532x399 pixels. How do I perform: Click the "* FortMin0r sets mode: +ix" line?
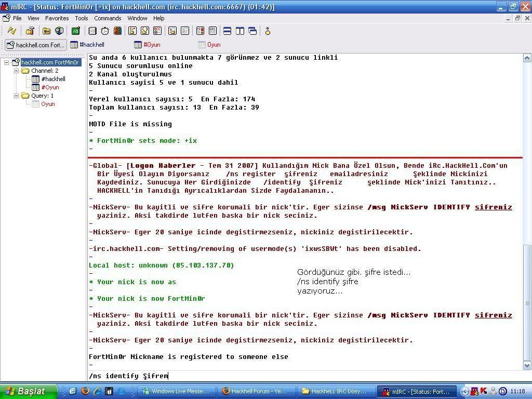click(x=143, y=141)
